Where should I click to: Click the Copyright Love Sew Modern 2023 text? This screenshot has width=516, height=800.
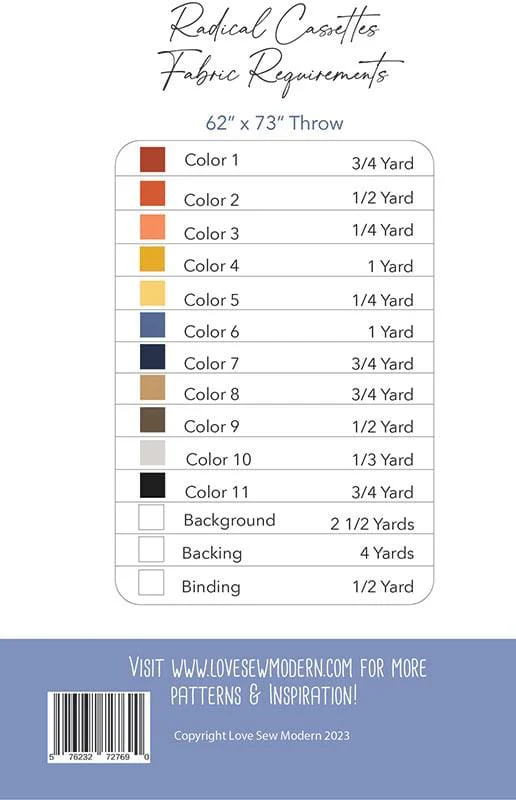pyautogui.click(x=262, y=736)
